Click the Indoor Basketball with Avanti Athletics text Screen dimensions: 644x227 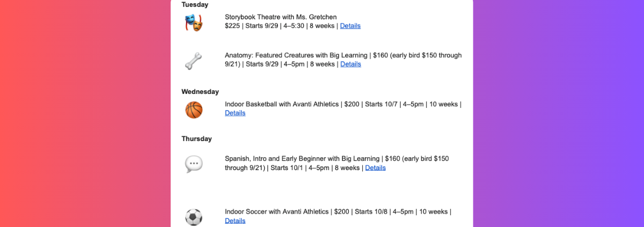pos(281,104)
